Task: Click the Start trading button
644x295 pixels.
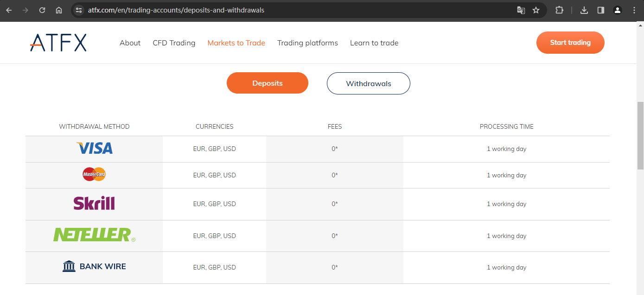Action: [570, 43]
